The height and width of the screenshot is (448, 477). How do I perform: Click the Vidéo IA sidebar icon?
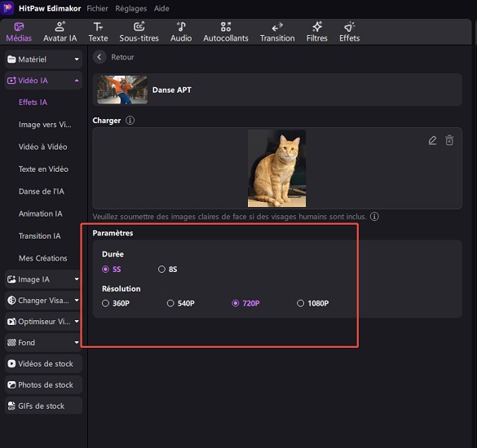11,81
